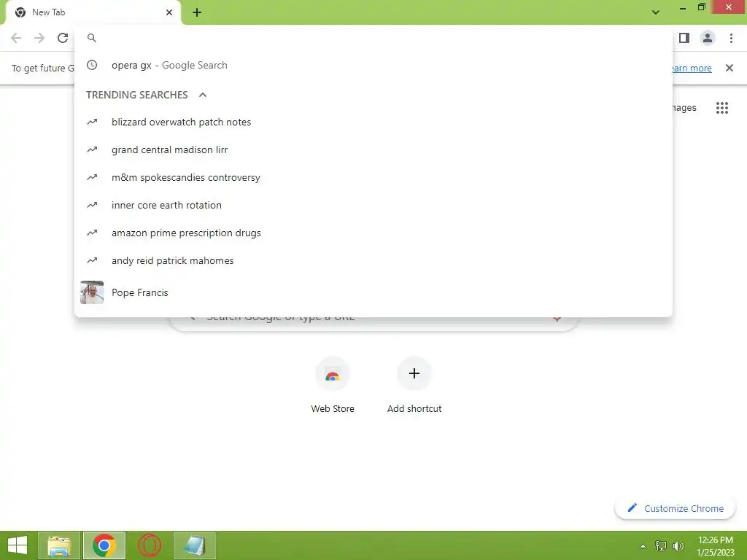Go back with the back arrow
Image resolution: width=747 pixels, height=560 pixels.
pyautogui.click(x=16, y=38)
